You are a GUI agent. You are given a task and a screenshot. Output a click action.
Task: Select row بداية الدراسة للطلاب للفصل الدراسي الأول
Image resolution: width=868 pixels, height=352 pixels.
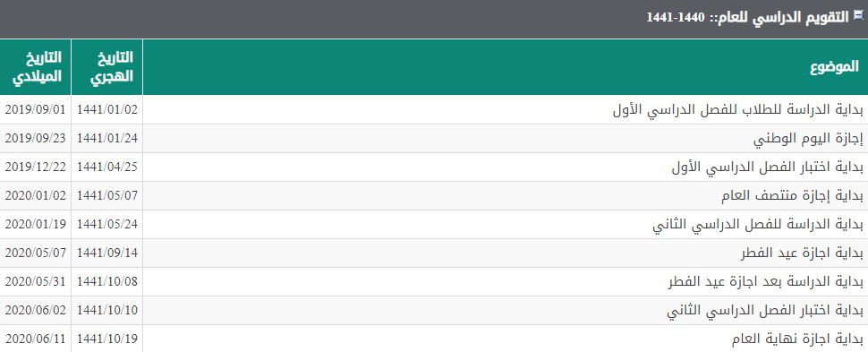click(434, 110)
